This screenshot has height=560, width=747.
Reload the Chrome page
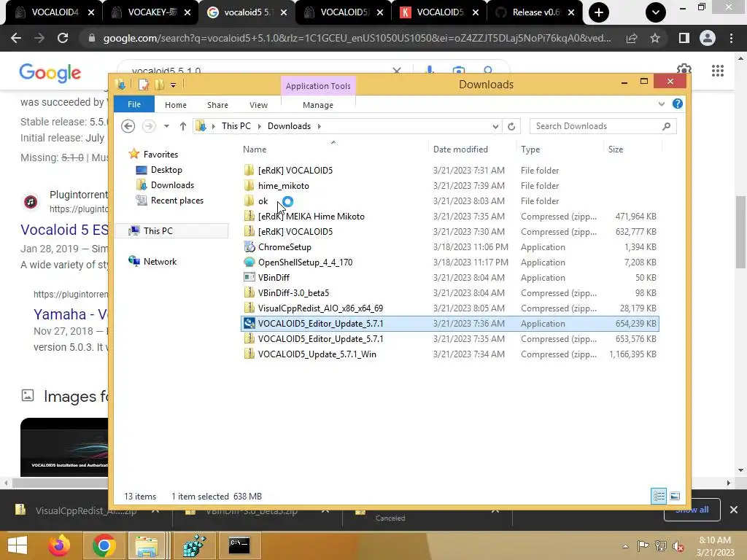63,38
